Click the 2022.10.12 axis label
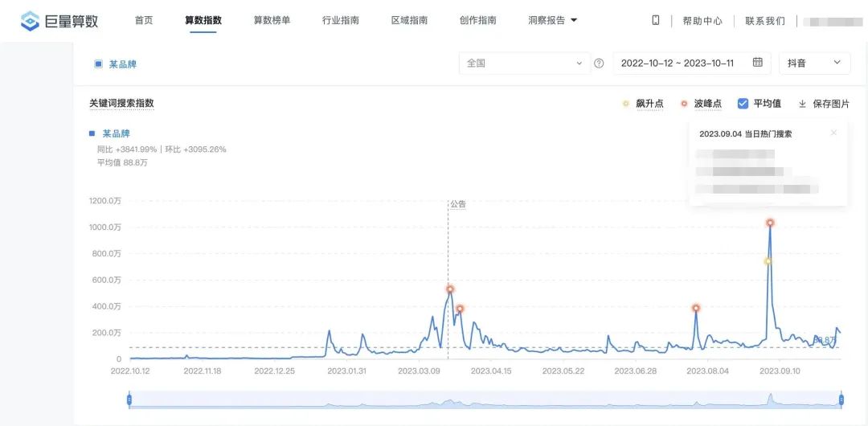The image size is (868, 426). 129,371
